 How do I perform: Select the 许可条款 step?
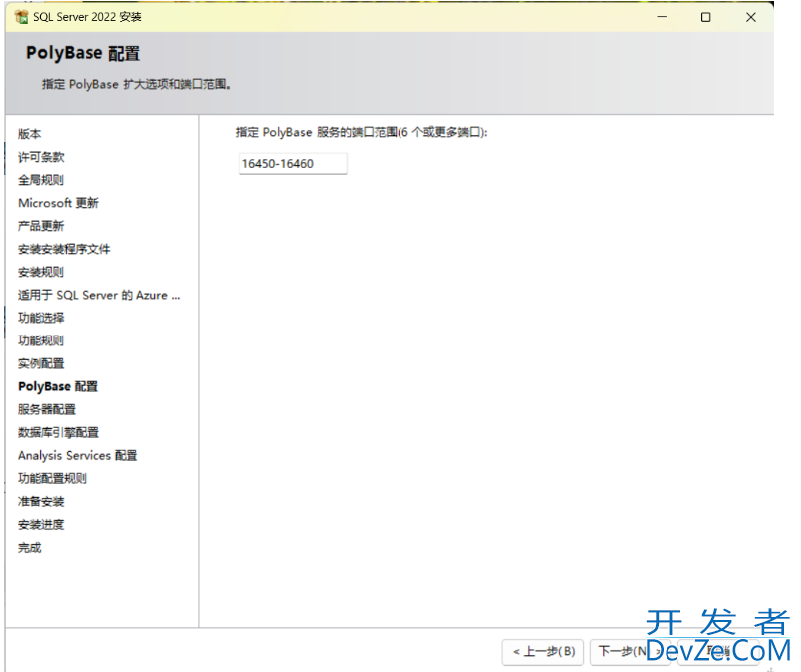coord(41,157)
